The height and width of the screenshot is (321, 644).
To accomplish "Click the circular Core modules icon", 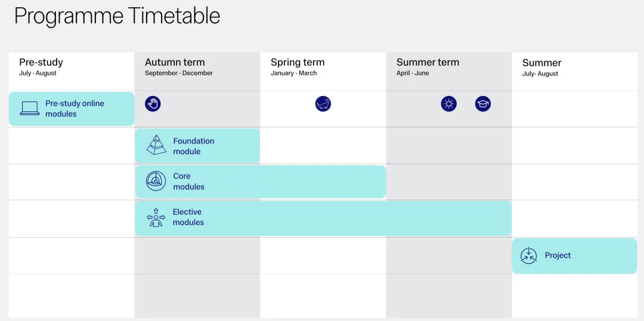I will pos(156,181).
